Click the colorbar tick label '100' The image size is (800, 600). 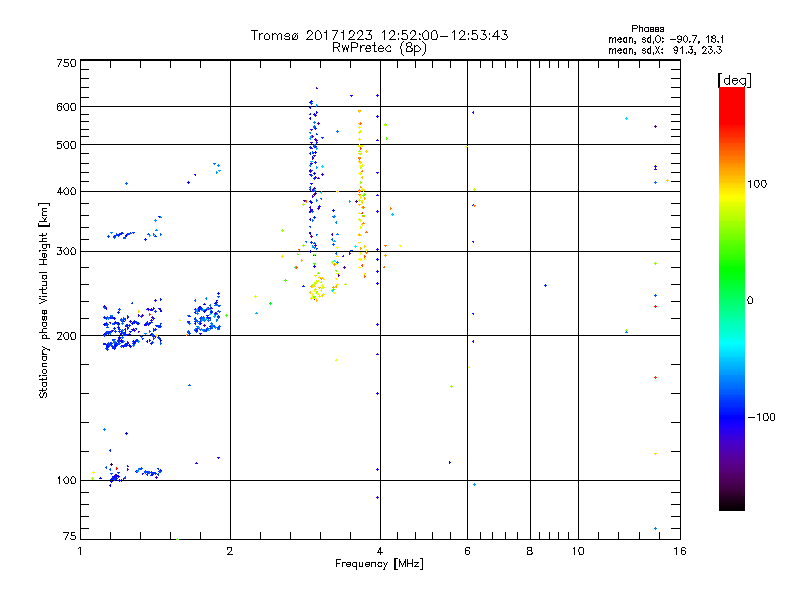(757, 184)
